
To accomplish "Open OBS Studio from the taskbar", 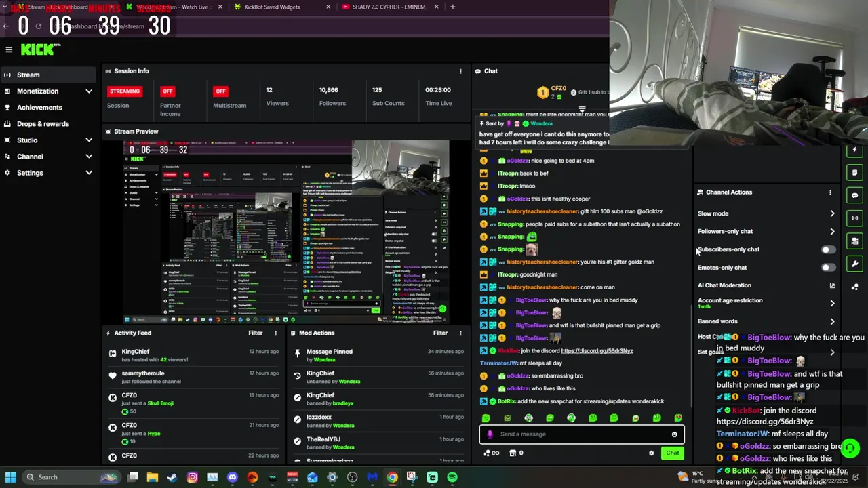I will 352,477.
